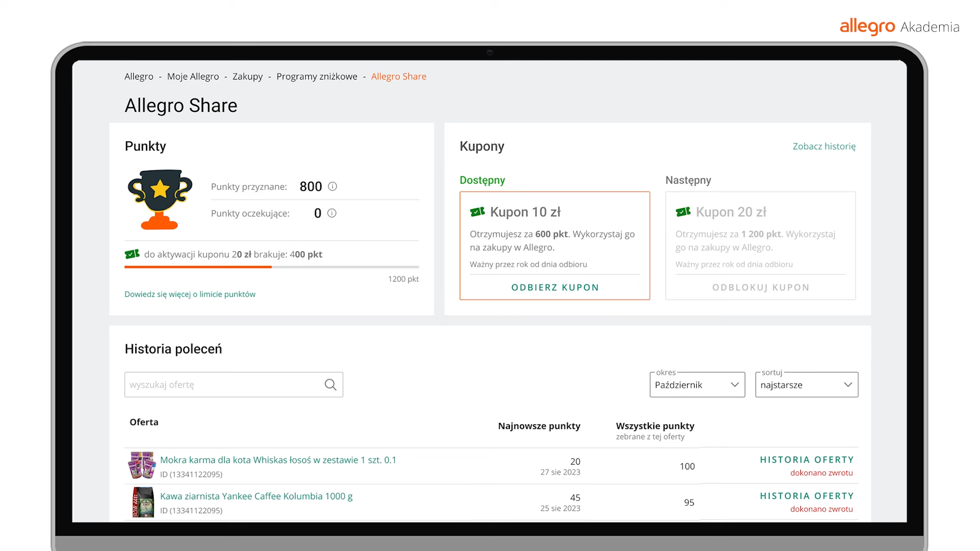Click the 800 points value
The height and width of the screenshot is (551, 980).
(311, 187)
